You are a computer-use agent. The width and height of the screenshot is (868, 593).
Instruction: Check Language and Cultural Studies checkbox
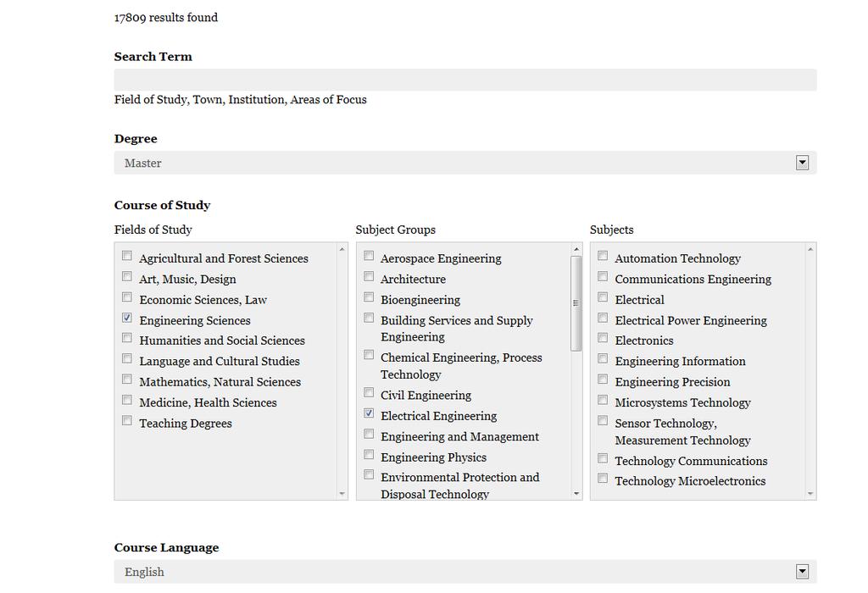pyautogui.click(x=127, y=358)
